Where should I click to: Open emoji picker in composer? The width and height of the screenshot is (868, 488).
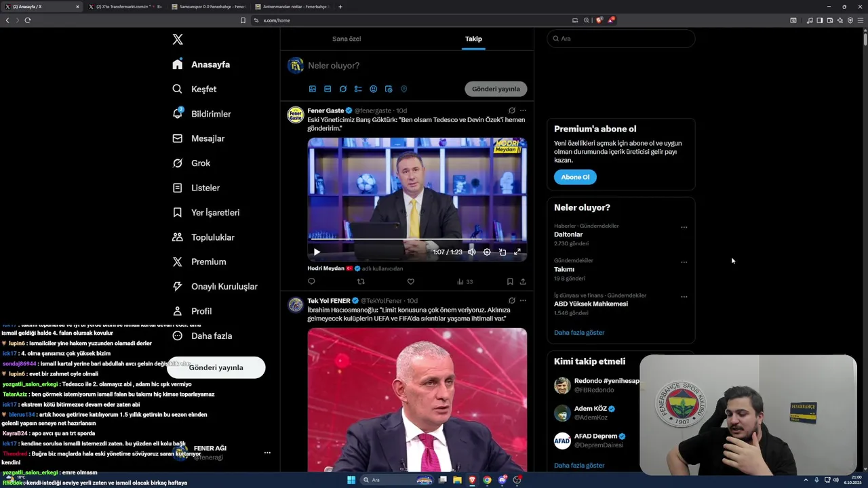374,89
